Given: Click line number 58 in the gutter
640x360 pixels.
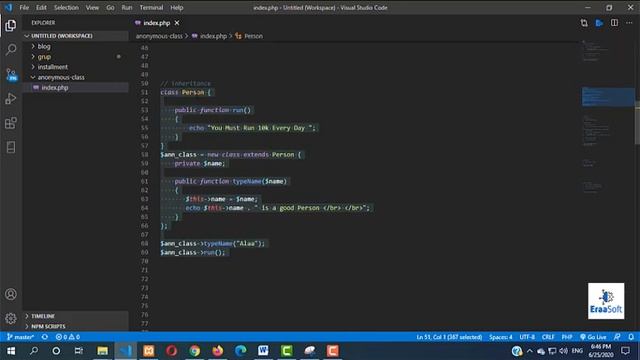Looking at the screenshot, I should click(144, 155).
